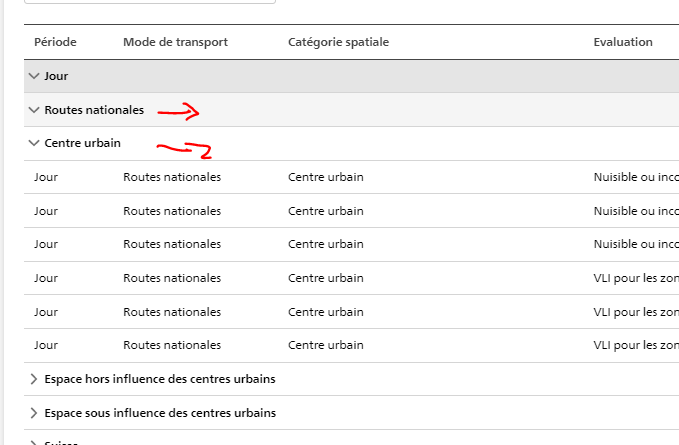Image resolution: width=679 pixels, height=445 pixels.
Task: Select the Jour group row label
Action: tap(56, 76)
